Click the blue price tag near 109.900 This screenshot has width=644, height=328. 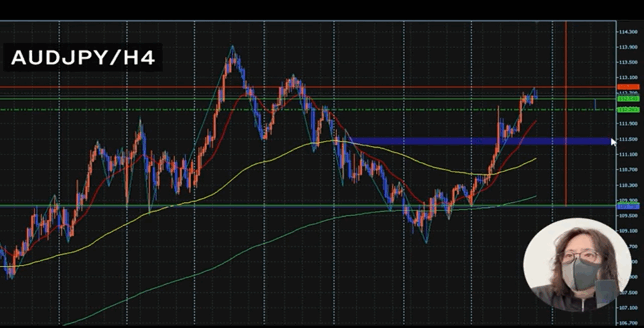click(x=628, y=206)
